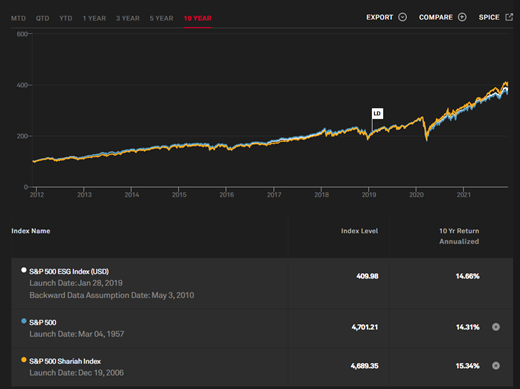
Task: Click the white S&P 500 ESG legend dot
Action: 24,270
